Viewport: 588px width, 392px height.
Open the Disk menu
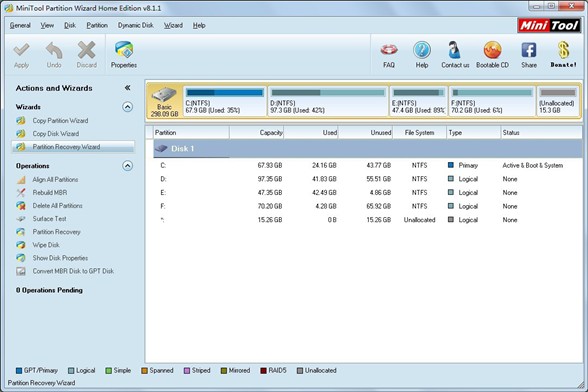pos(70,26)
